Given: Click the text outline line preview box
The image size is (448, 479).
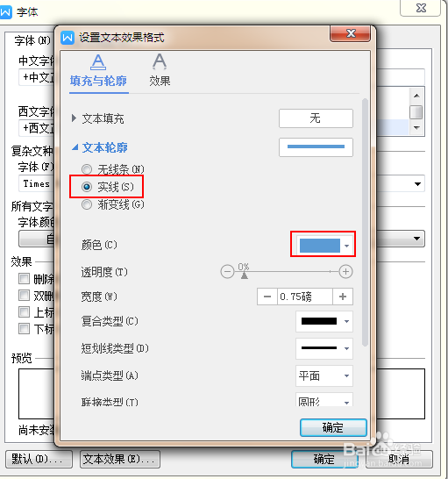Looking at the screenshot, I should tap(316, 147).
